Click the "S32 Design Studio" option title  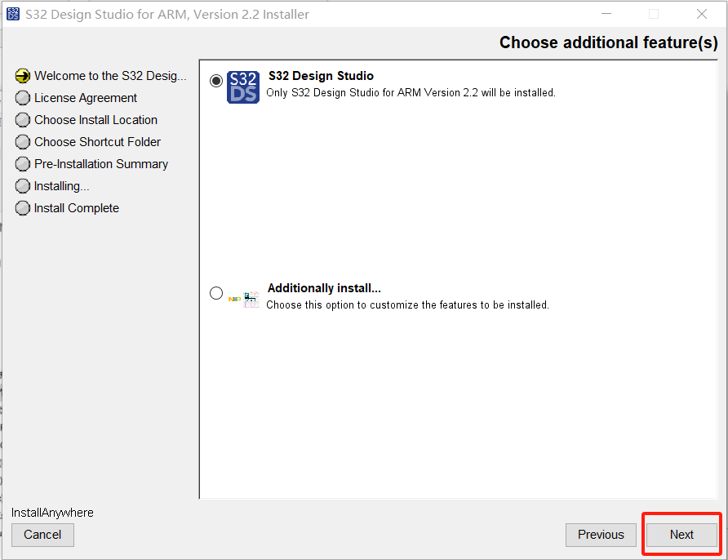[x=321, y=76]
